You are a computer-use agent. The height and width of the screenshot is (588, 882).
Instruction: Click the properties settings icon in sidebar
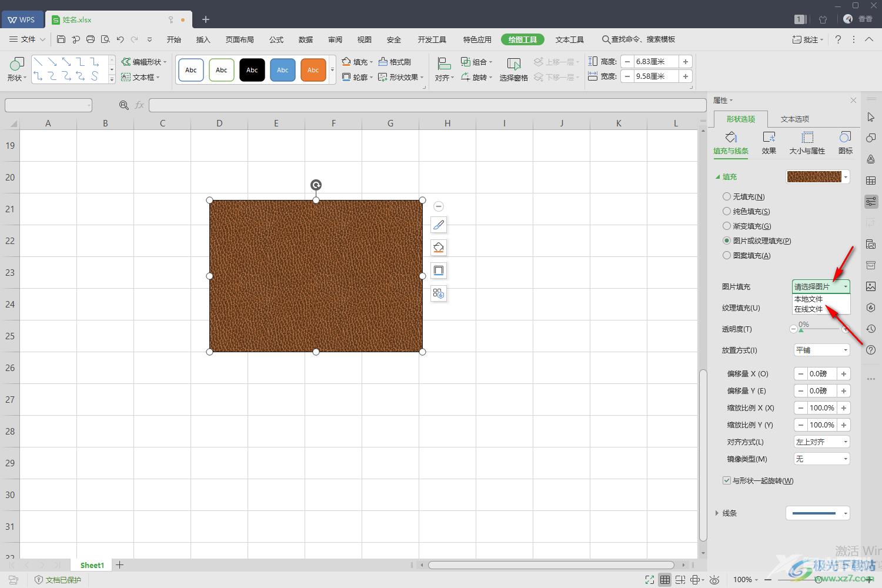click(x=871, y=201)
